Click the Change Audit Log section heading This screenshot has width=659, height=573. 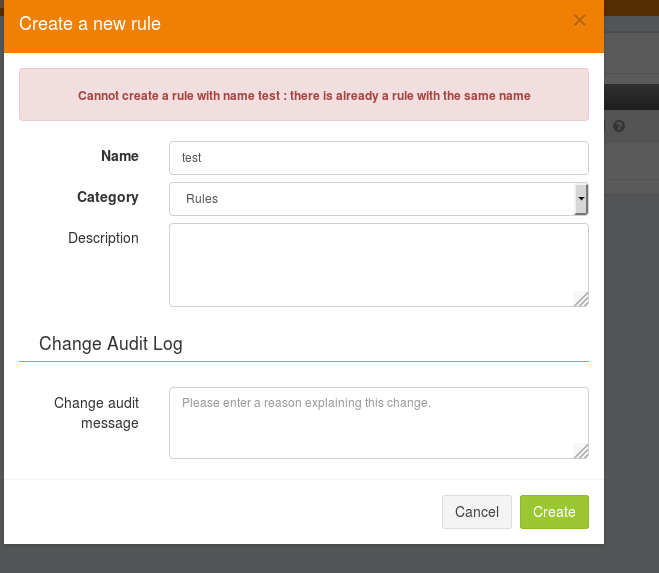111,343
